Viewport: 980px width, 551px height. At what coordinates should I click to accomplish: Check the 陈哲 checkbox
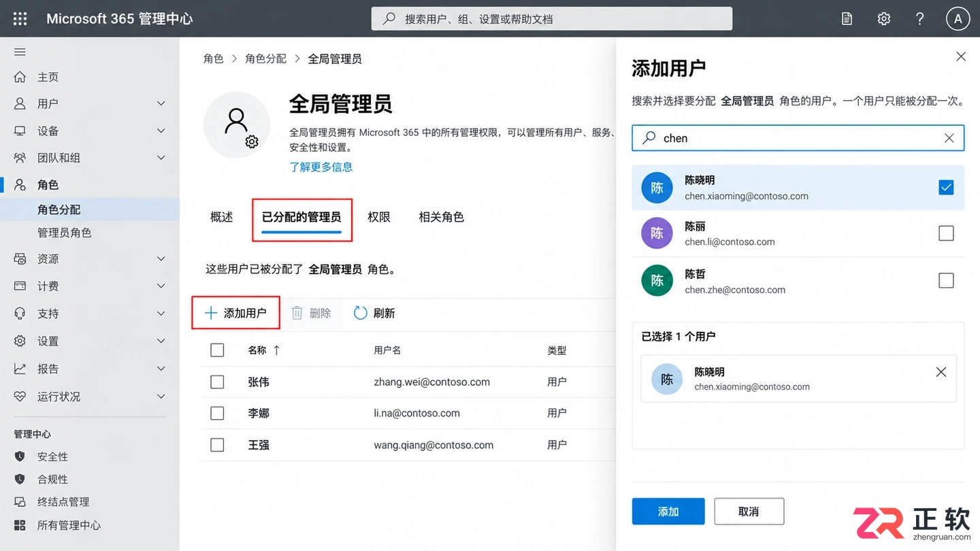[946, 280]
